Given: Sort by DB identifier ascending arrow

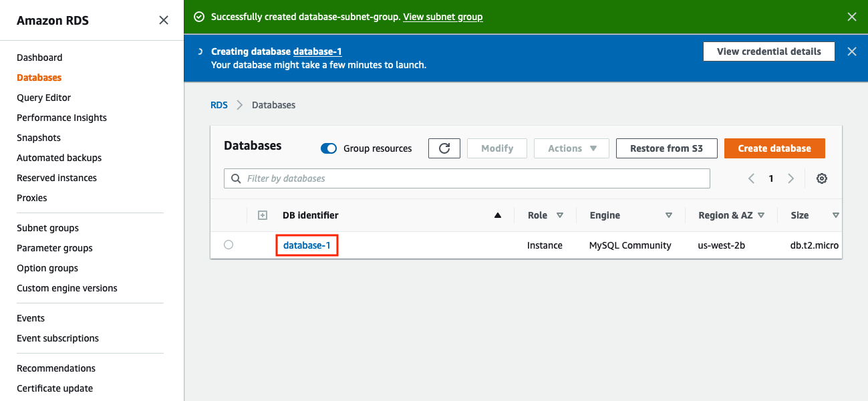Looking at the screenshot, I should coord(497,215).
